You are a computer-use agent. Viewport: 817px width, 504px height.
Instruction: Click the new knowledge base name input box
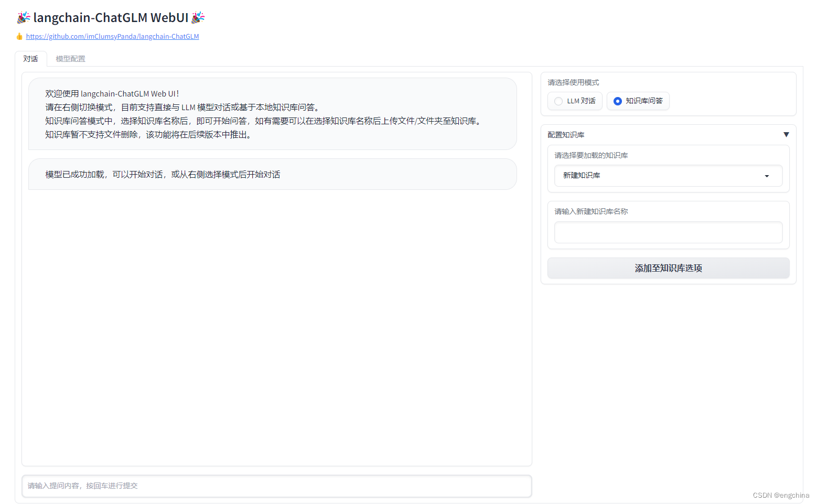[x=668, y=232]
